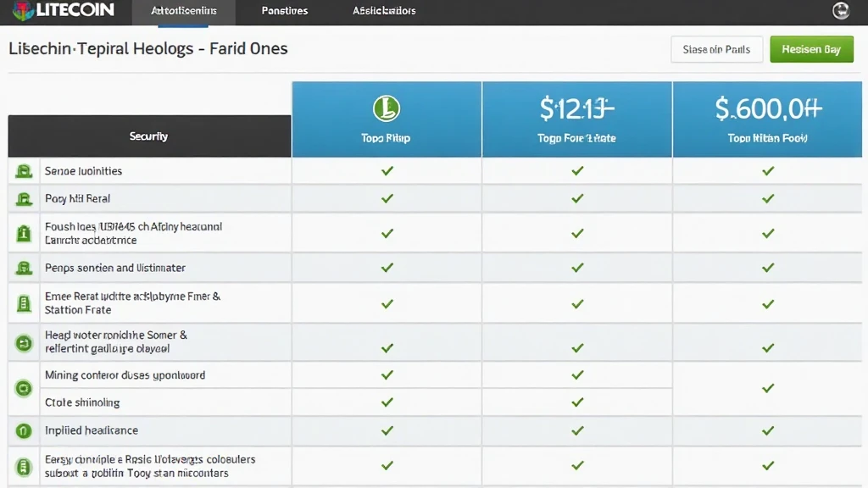Click icon beside Penps sencien and Ilistinnater
Image resolution: width=868 pixels, height=488 pixels.
24,269
